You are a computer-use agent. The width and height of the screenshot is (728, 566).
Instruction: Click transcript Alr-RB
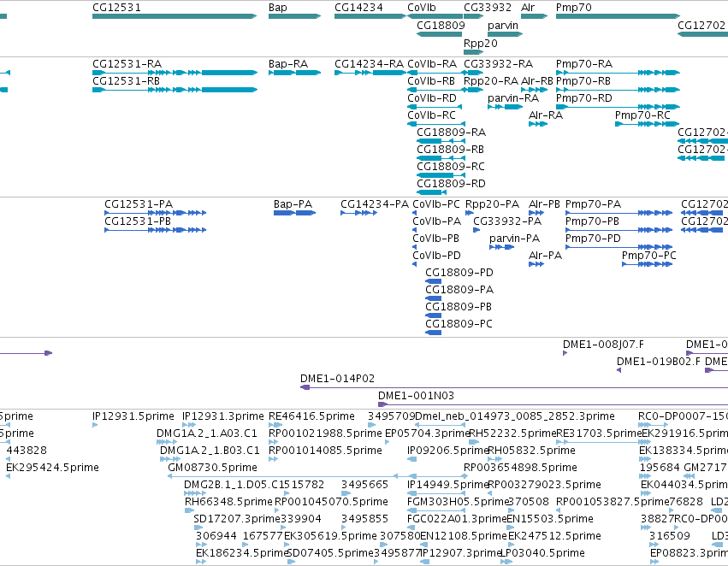(x=534, y=90)
